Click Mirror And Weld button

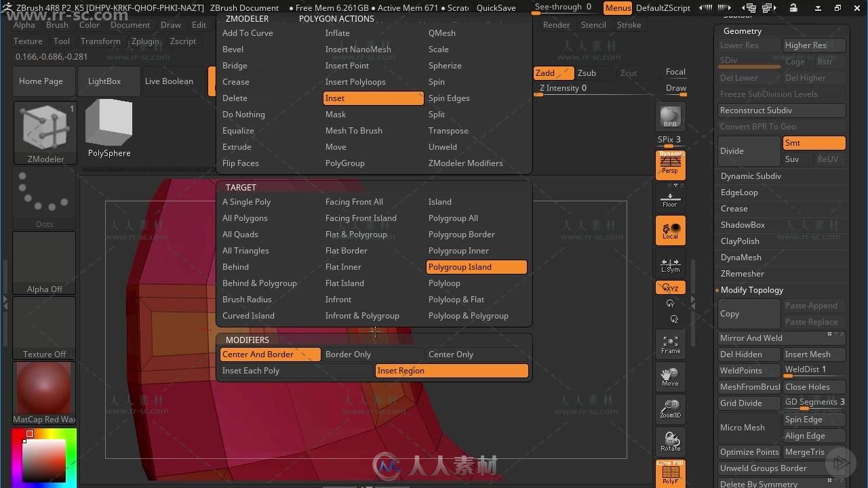point(782,338)
